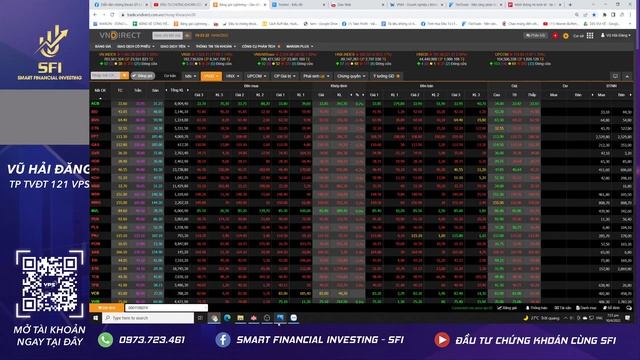
Task: Click the fullscreen display icon above table
Action: point(615,76)
